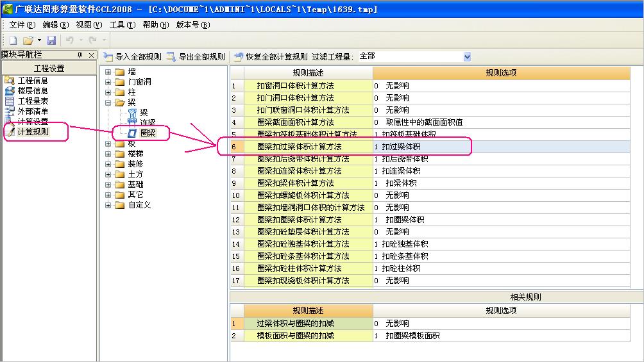Expand the 柱 tree node
The image size is (644, 362).
coord(108,92)
